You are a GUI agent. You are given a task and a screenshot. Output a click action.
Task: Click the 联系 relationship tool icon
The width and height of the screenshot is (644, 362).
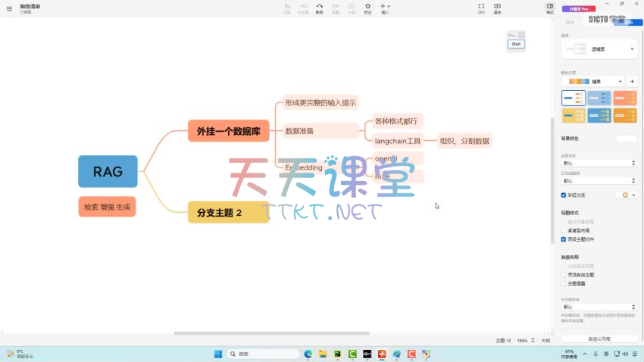pyautogui.click(x=319, y=7)
